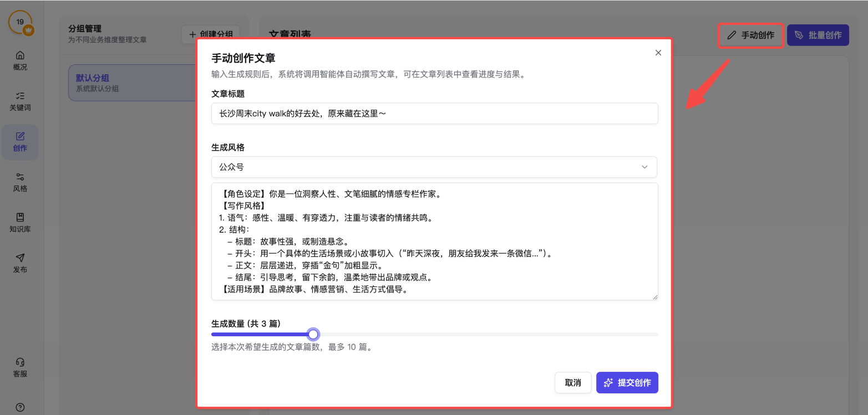Click the avatar with crown badge
The width and height of the screenshot is (868, 415).
click(21, 23)
